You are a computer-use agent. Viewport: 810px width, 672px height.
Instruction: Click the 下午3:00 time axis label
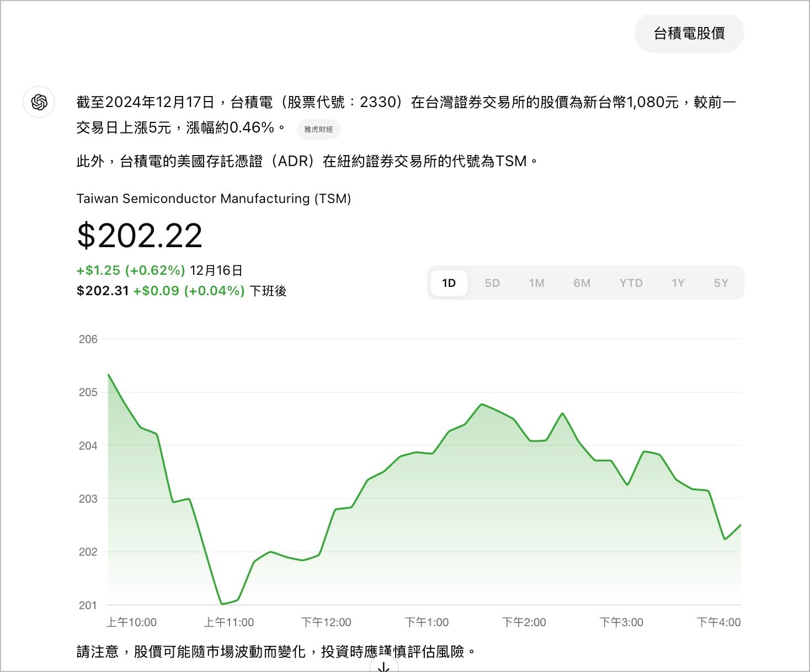coord(621,622)
